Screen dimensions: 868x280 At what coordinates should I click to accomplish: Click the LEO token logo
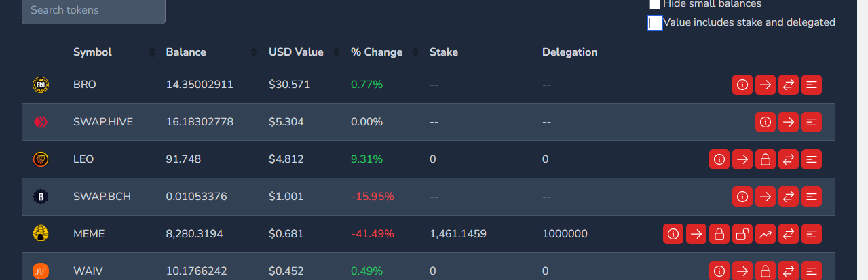point(41,159)
